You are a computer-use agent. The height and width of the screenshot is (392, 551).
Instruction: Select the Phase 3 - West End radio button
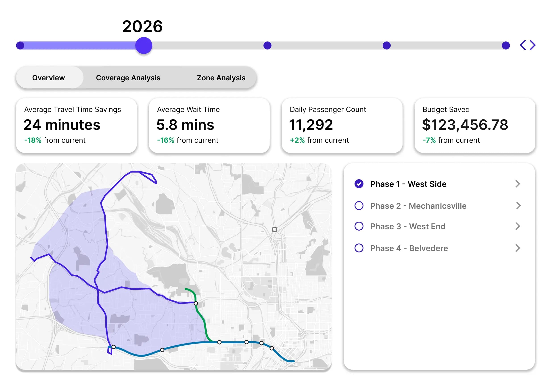(x=359, y=226)
